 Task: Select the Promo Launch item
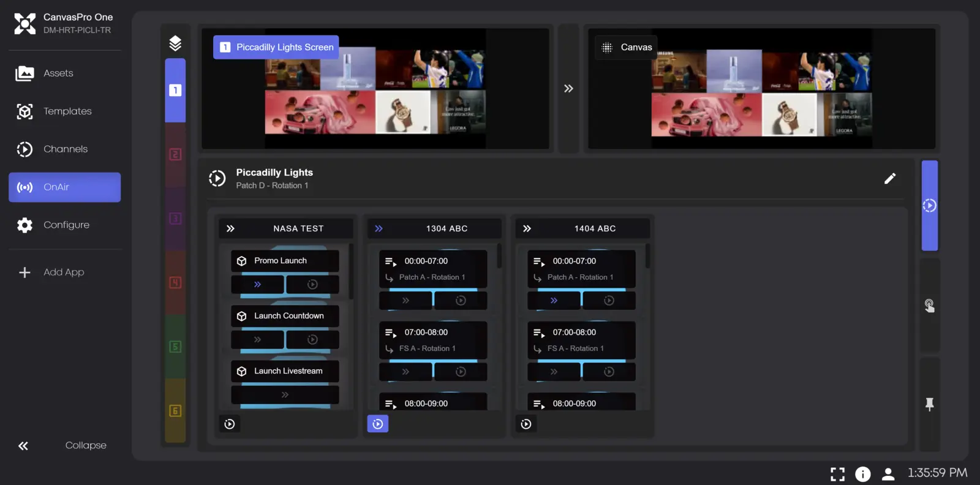(285, 261)
